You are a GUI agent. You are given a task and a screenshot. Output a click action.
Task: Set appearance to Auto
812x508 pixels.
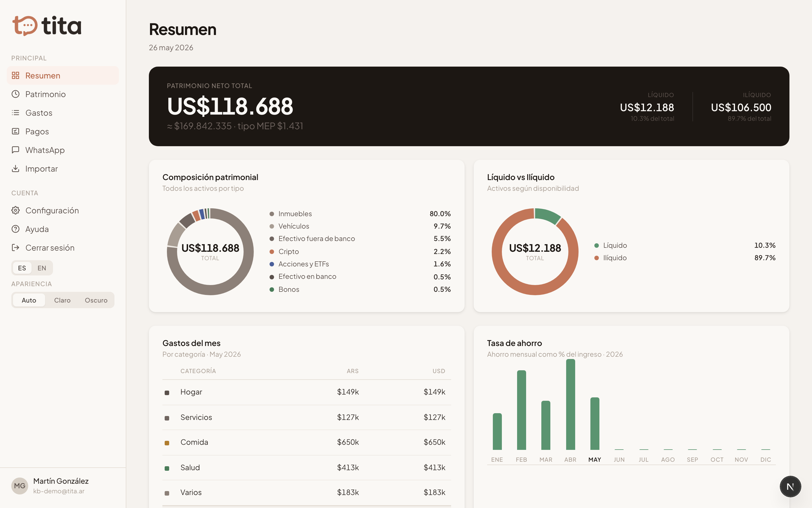pos(29,300)
